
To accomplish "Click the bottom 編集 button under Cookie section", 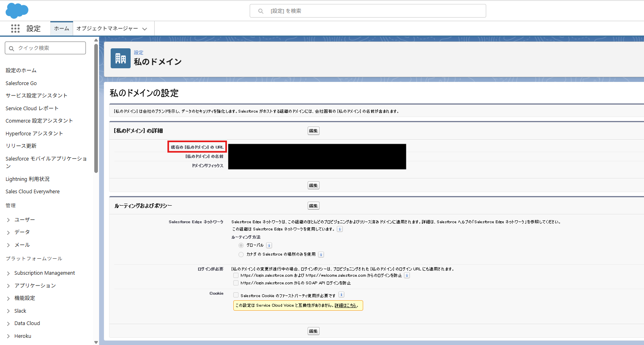I will tap(314, 331).
